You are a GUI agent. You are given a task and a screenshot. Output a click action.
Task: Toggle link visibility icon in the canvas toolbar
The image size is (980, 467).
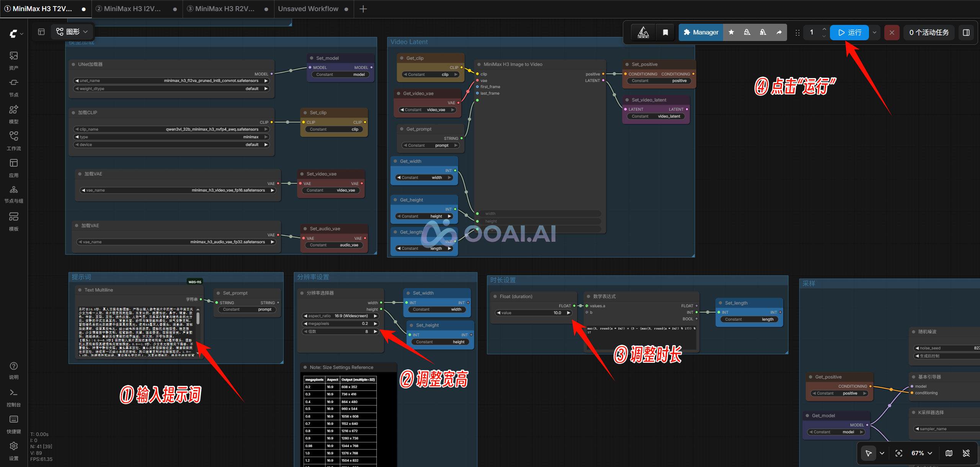click(966, 453)
